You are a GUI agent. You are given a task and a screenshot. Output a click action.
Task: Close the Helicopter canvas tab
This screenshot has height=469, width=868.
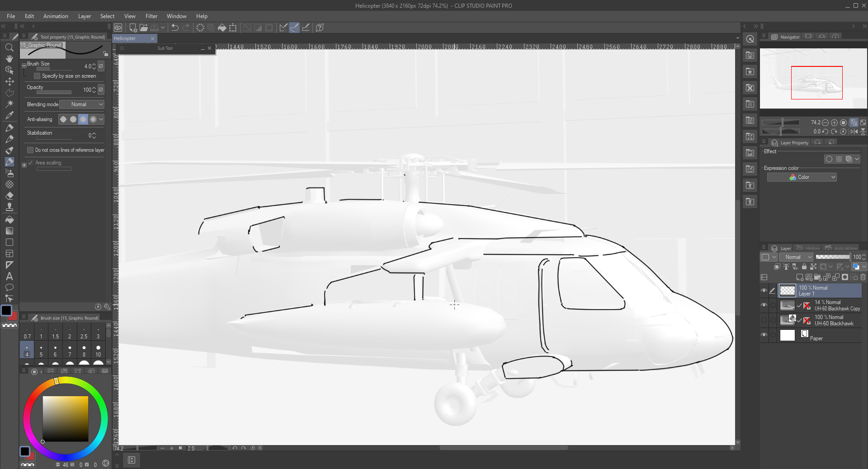point(153,38)
